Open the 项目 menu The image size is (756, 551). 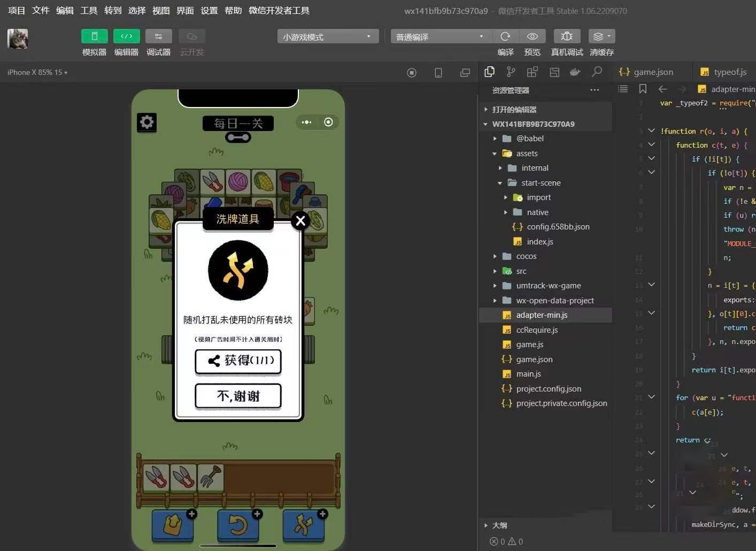17,11
